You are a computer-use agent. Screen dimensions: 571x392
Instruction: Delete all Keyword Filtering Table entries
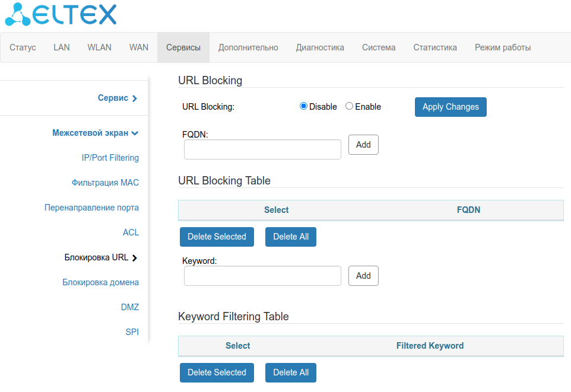[x=291, y=372]
